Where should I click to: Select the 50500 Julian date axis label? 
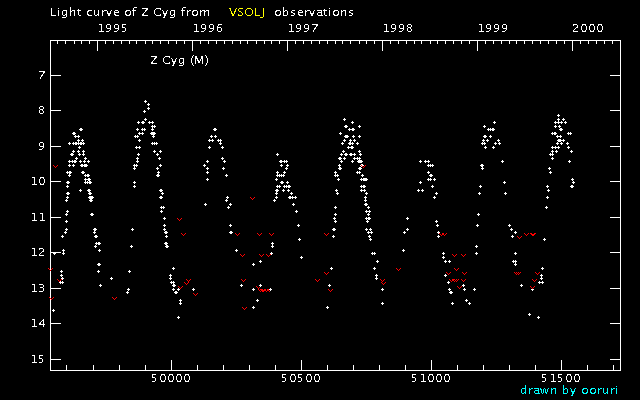point(300,379)
